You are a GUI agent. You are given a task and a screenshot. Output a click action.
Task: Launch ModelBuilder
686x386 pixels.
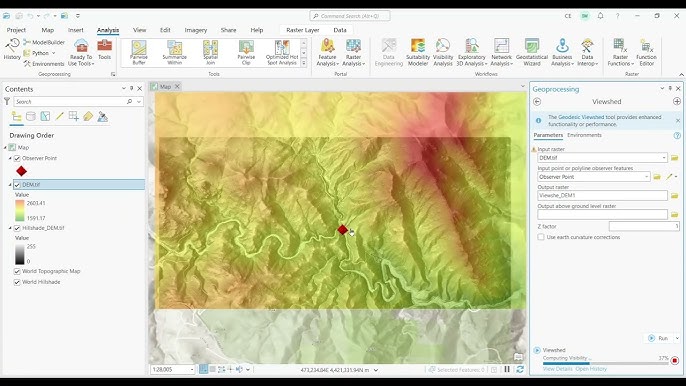tap(44, 42)
